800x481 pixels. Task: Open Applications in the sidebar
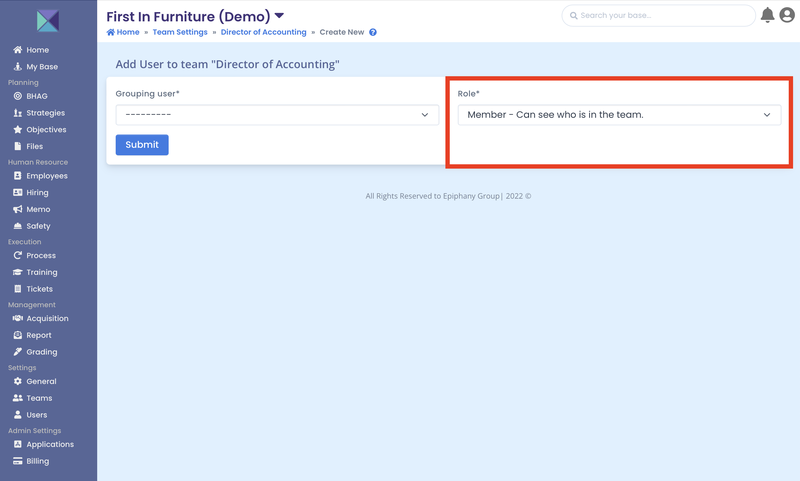click(50, 444)
